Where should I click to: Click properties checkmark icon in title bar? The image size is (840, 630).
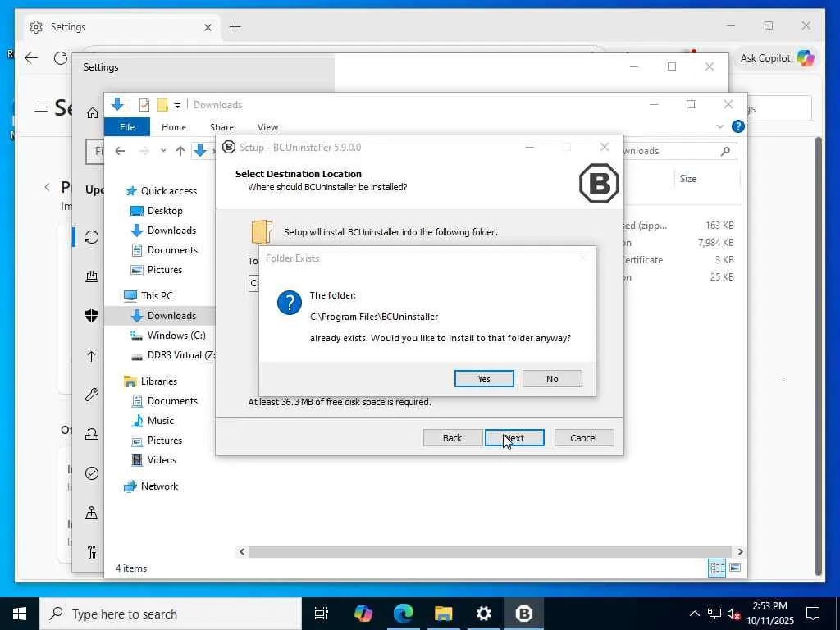(x=144, y=104)
